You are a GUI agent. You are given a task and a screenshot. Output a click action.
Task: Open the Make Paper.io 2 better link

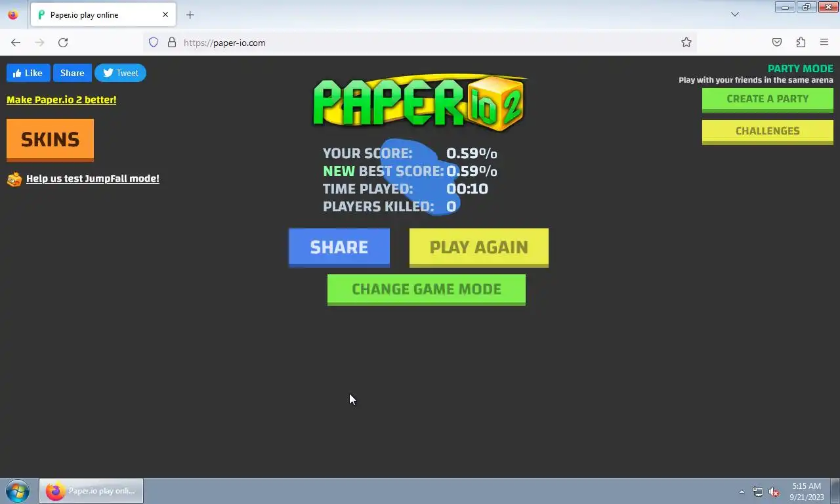coord(62,100)
